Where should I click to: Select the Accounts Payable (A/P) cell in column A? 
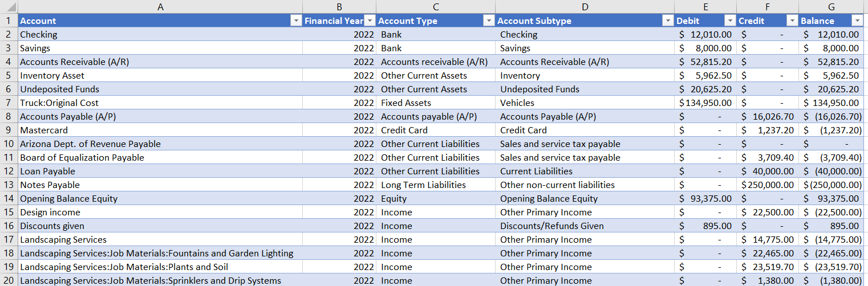[160, 116]
